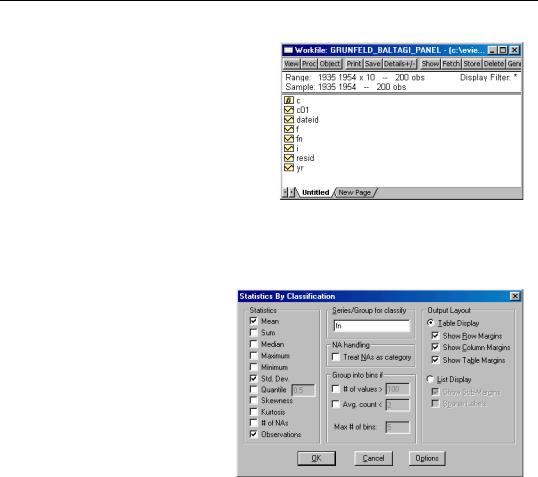This screenshot has width=538, height=477.
Task: Click Fetch in the workfile toolbar
Action: pyautogui.click(x=451, y=64)
